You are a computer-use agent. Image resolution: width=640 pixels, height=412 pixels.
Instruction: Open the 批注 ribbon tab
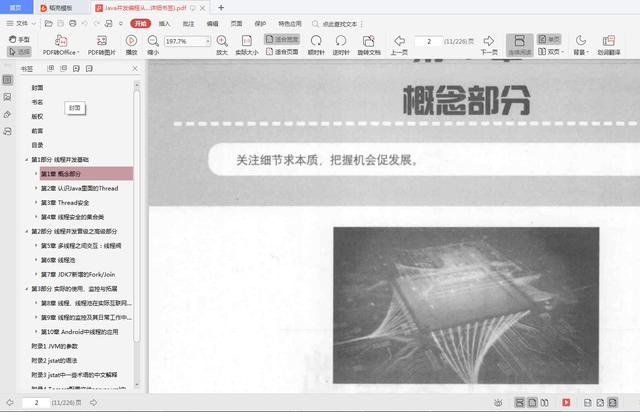188,24
